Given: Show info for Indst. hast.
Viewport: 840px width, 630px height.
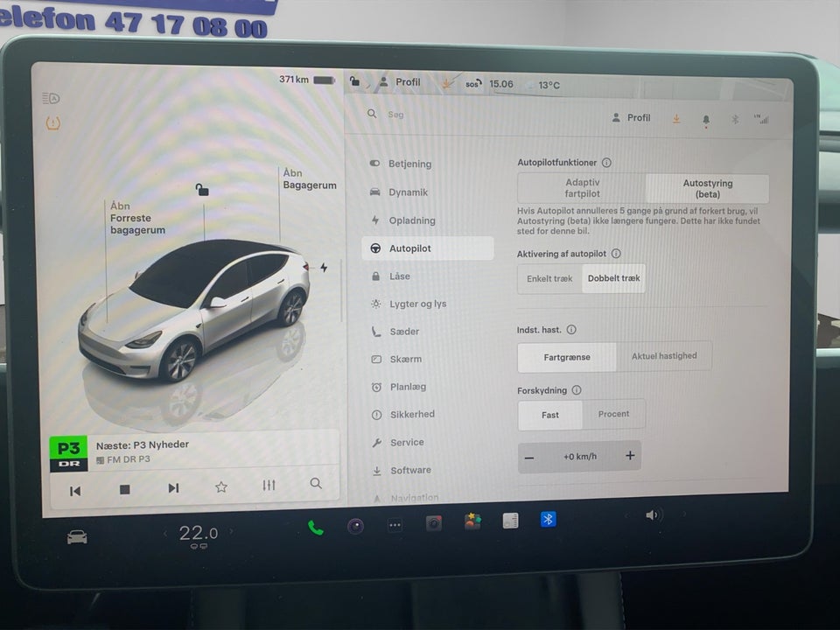Looking at the screenshot, I should [571, 330].
